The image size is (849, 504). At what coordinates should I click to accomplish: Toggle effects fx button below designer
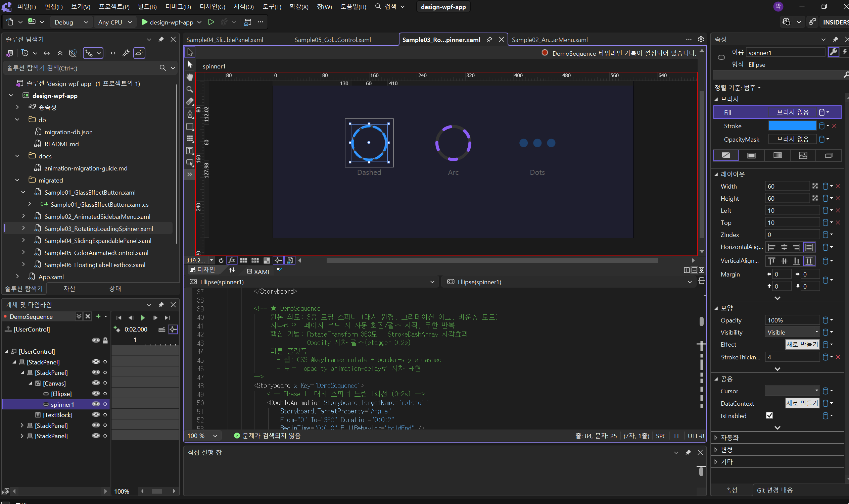[x=232, y=260]
